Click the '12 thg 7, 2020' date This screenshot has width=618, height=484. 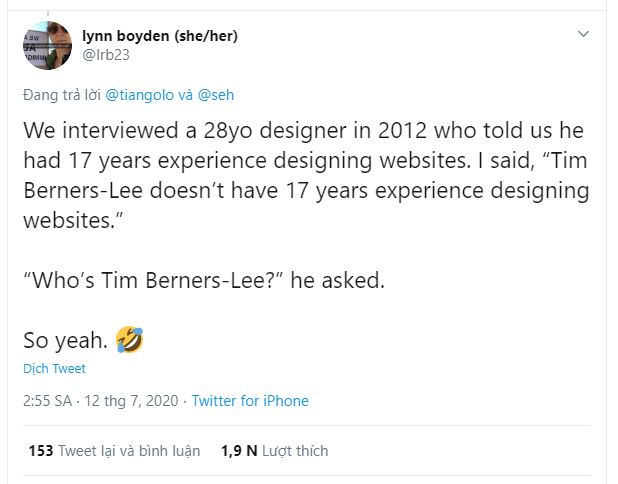[135, 401]
